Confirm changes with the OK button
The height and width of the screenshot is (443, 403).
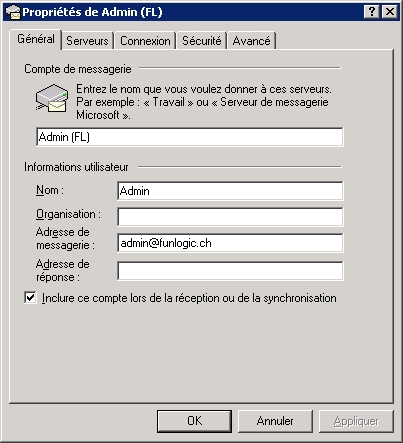coord(194,421)
